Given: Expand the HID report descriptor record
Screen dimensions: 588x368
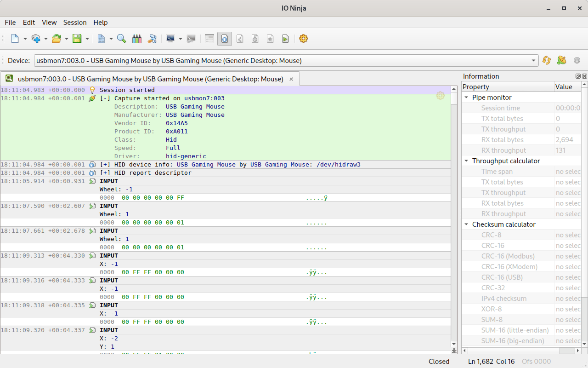Looking at the screenshot, I should (105, 173).
